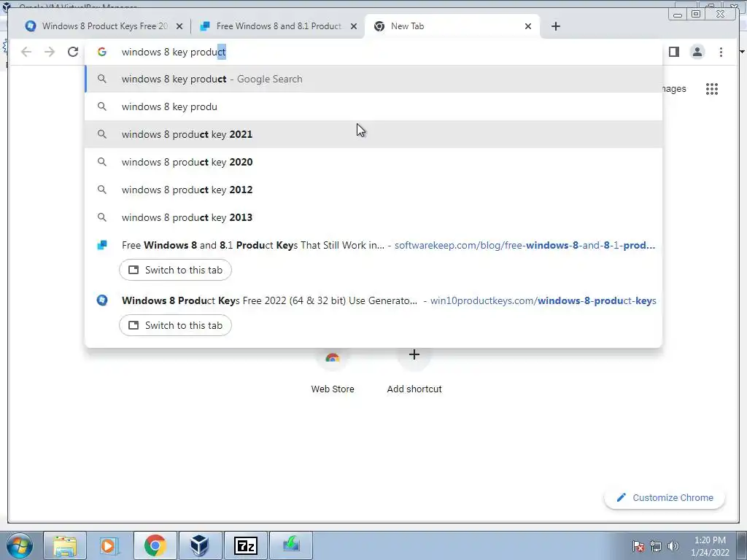The image size is (747, 560).
Task: Close the New Tab tab
Action: (528, 26)
